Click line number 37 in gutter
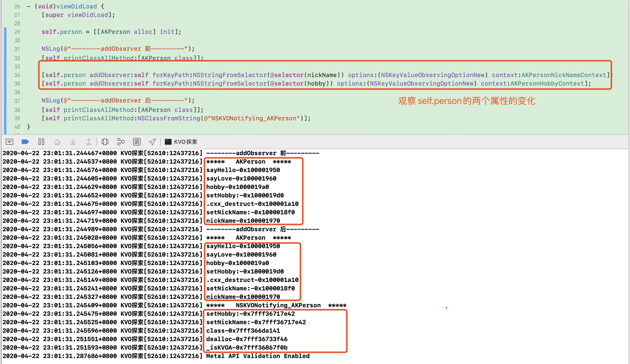The height and width of the screenshot is (364, 630). click(x=17, y=101)
